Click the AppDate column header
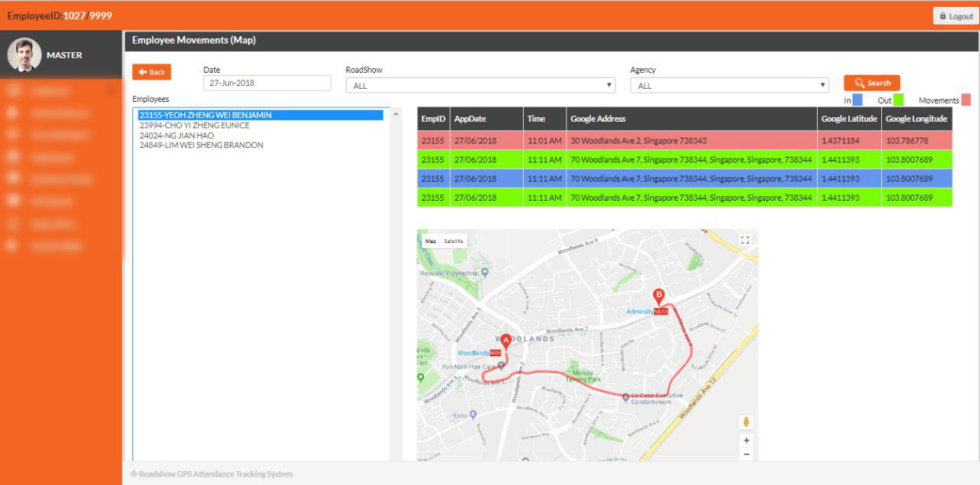Image resolution: width=980 pixels, height=485 pixels. click(487, 119)
